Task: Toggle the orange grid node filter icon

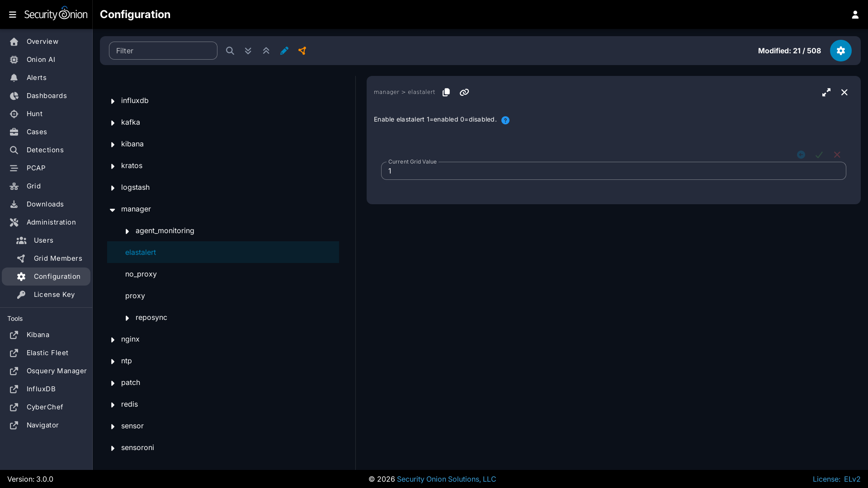Action: pos(302,51)
